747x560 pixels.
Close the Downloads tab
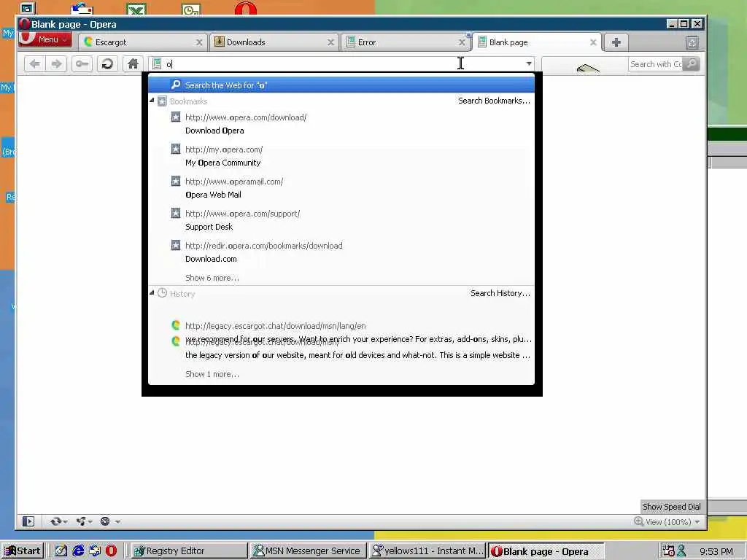[x=330, y=42]
